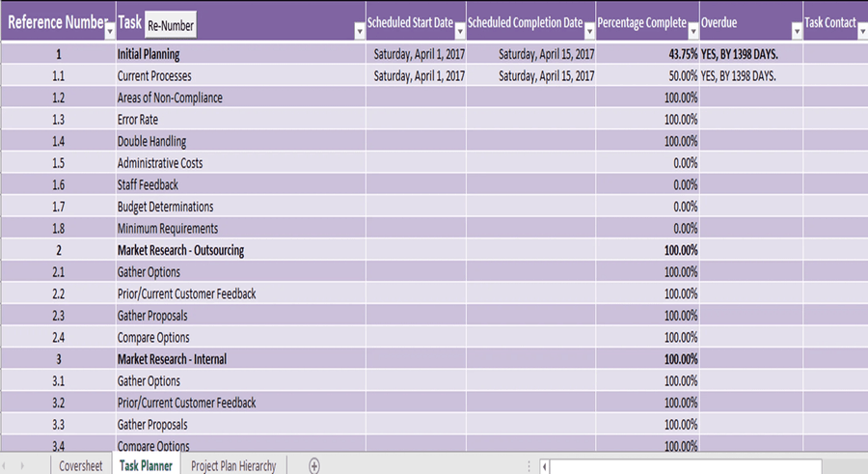Screen dimensions: 868x474
Task: Select the Market Research - Internal cell
Action: coord(241,359)
